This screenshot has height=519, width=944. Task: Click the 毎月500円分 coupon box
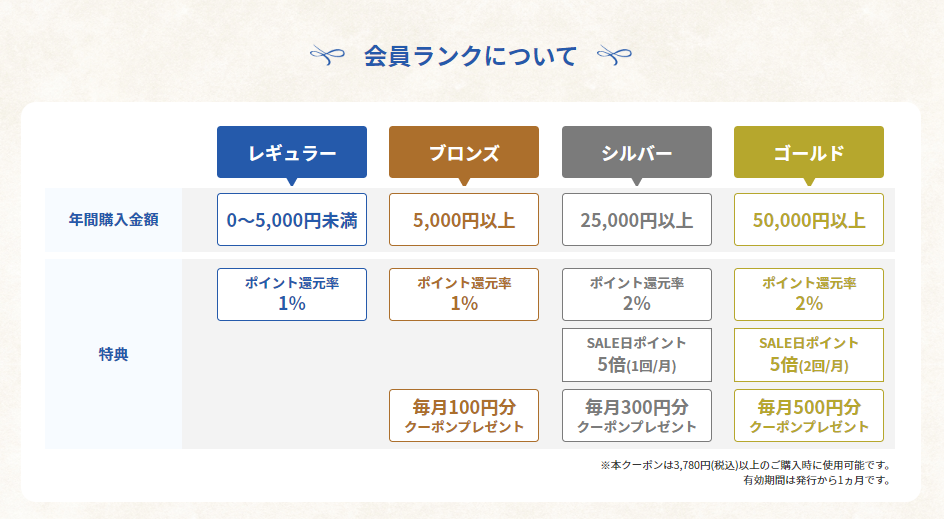coord(809,416)
